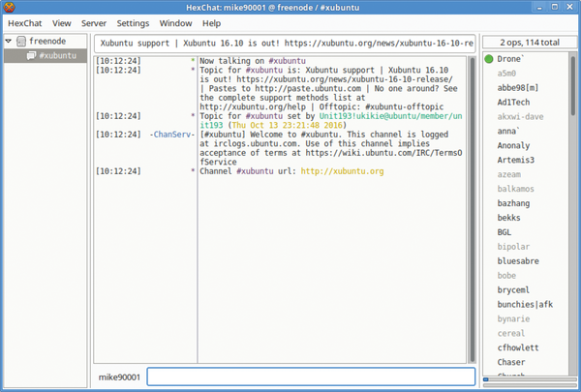This screenshot has width=581, height=392.
Task: Click the channel topic bar text field
Action: pos(286,44)
